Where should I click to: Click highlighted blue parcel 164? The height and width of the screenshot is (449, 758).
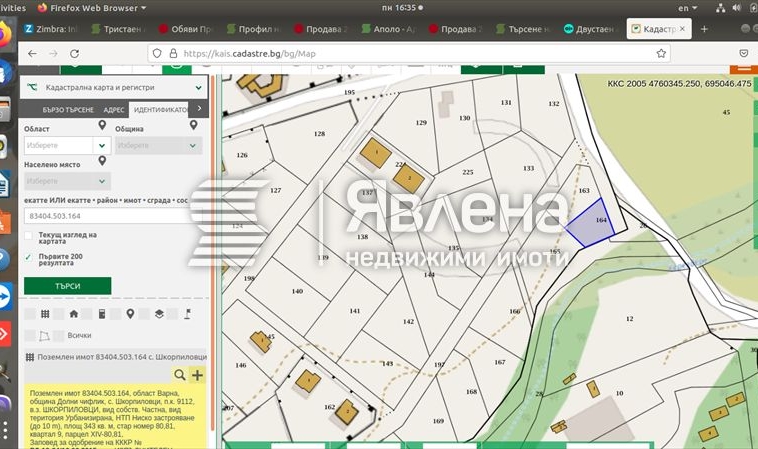591,224
